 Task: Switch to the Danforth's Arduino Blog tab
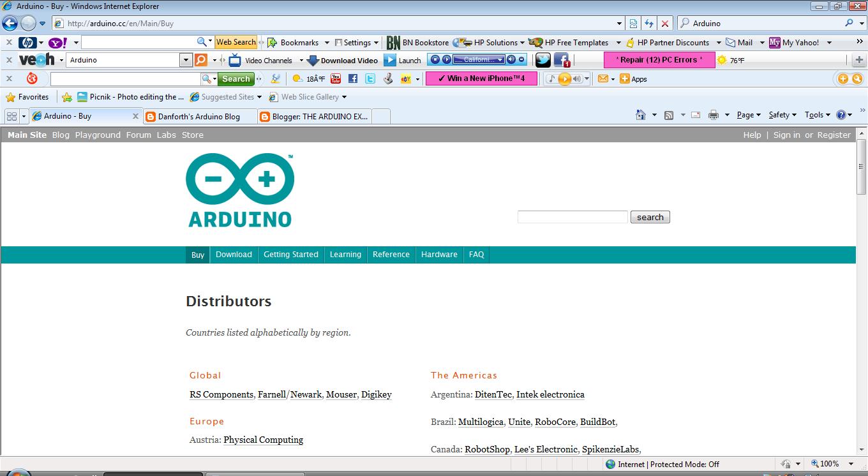(198, 116)
